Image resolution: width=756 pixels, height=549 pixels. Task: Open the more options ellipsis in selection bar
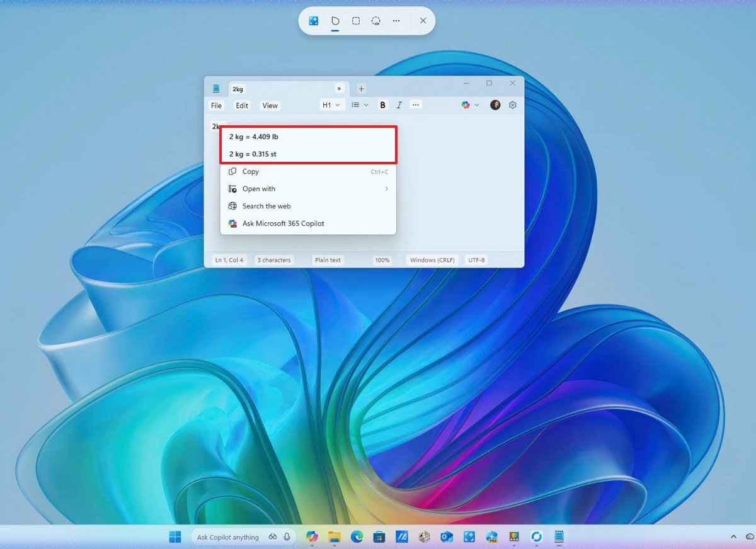point(396,21)
